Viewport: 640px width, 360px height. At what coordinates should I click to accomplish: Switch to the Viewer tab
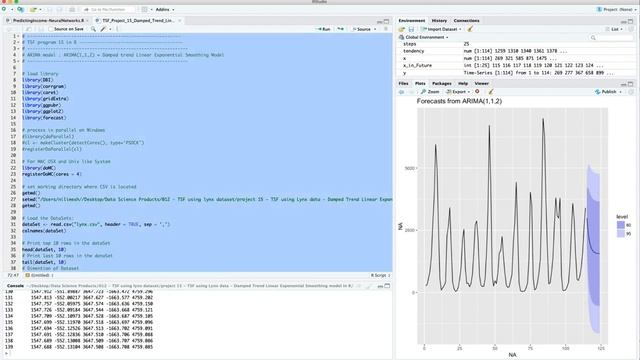click(x=482, y=83)
